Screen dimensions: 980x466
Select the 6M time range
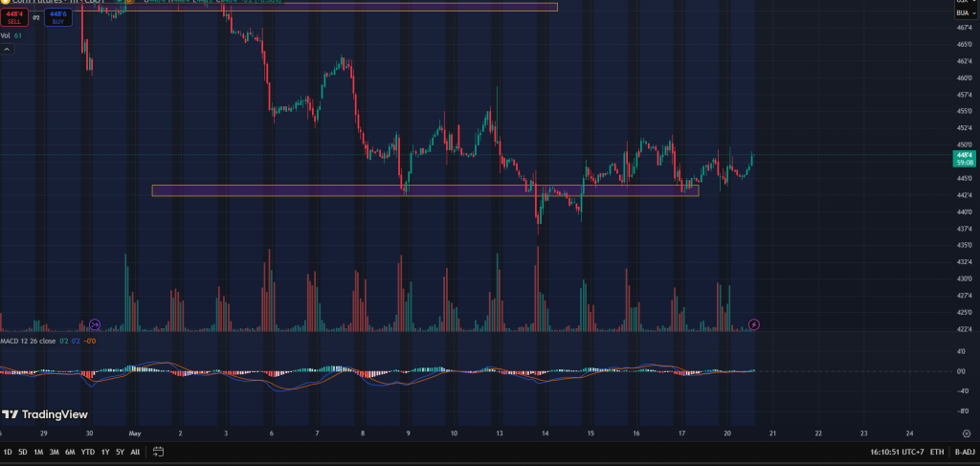click(71, 452)
